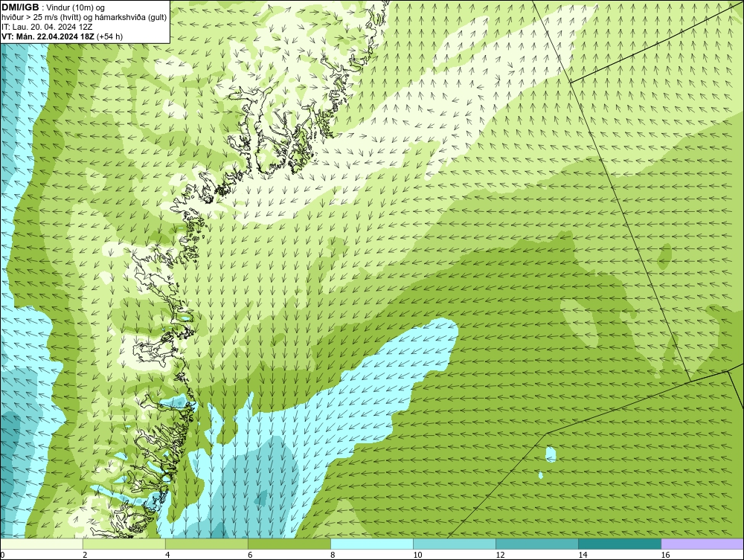Click the legend label '2'

pyautogui.click(x=85, y=556)
